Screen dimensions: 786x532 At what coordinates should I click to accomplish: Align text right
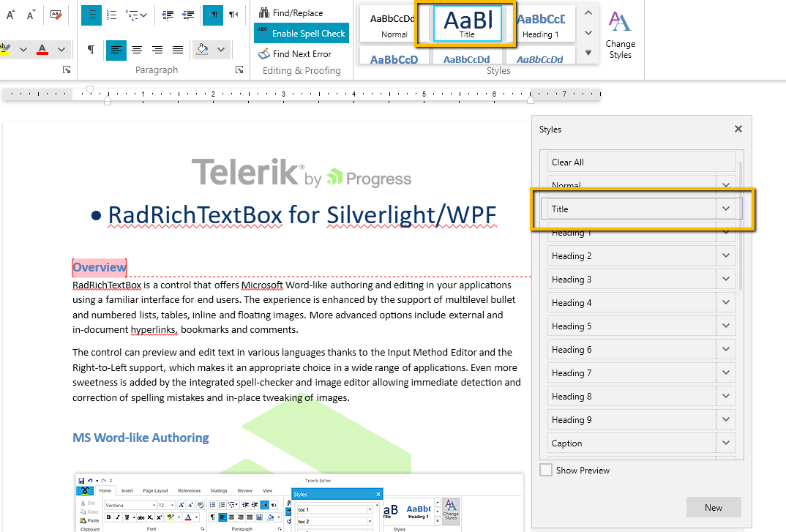click(157, 50)
